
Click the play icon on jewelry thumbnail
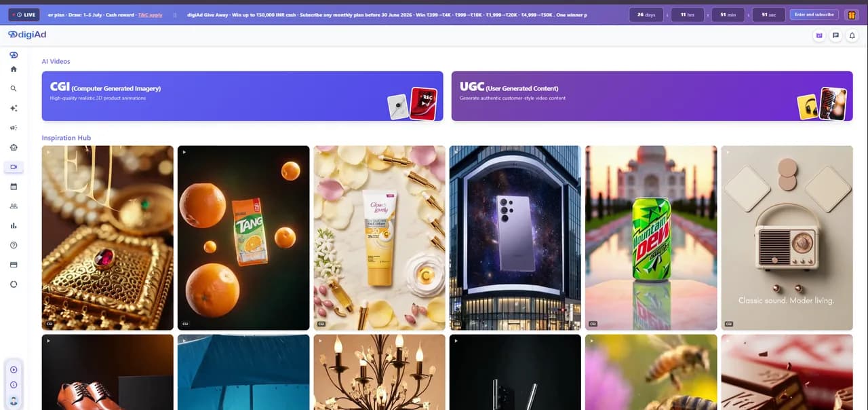(48, 152)
